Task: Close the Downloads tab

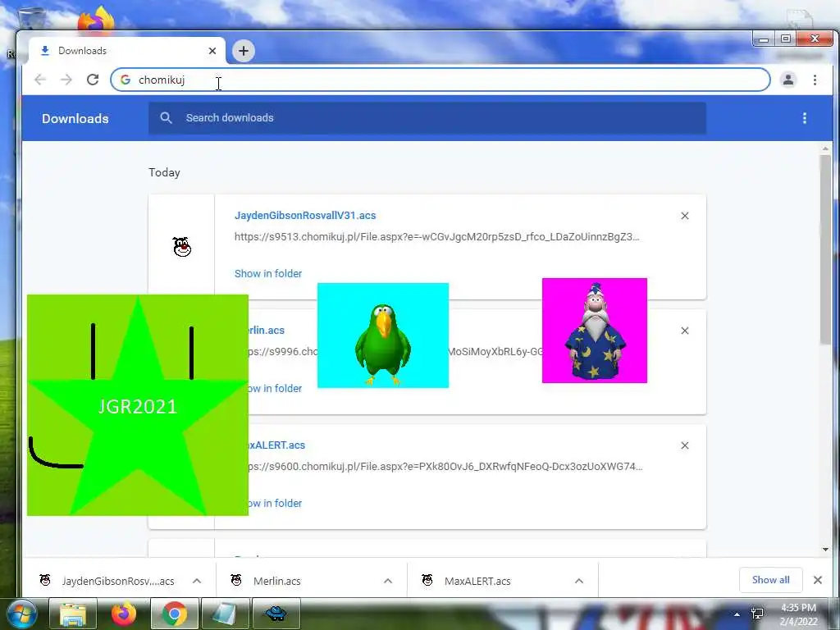Action: [212, 51]
